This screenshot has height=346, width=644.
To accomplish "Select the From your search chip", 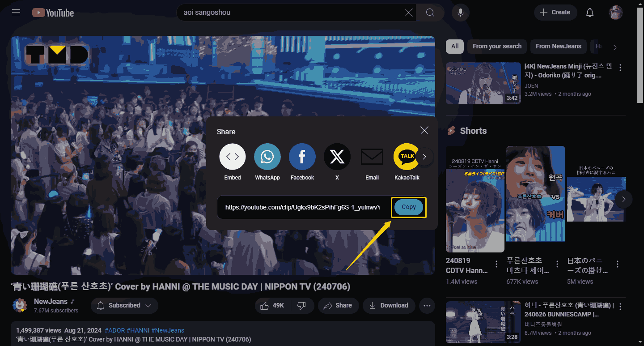I will click(497, 46).
